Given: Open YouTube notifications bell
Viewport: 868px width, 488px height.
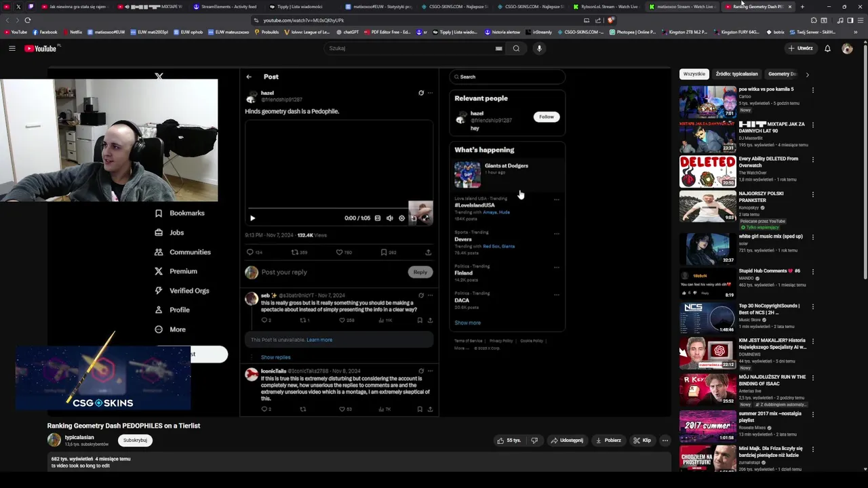Looking at the screenshot, I should coord(827,48).
